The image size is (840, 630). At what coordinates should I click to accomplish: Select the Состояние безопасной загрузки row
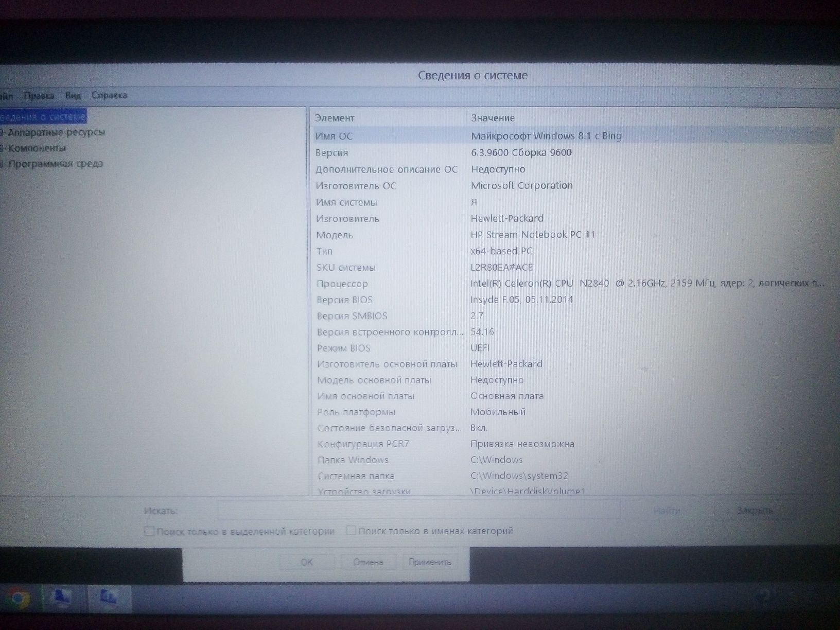pos(573,428)
